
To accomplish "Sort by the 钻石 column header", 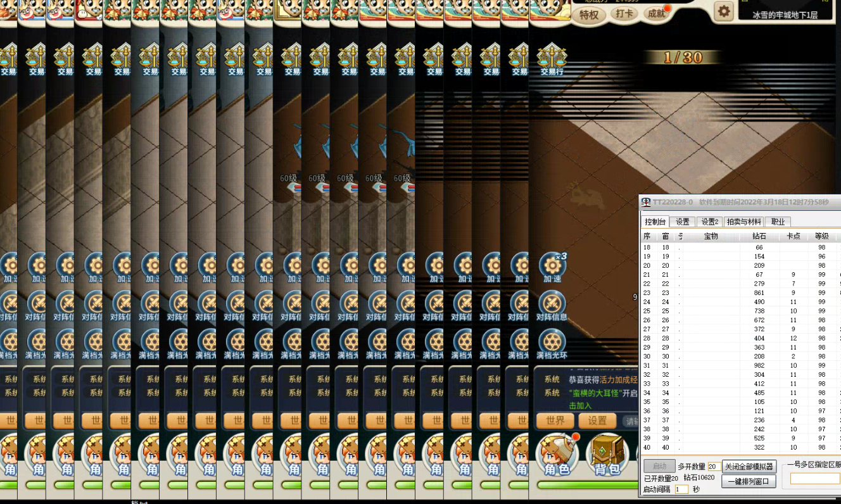I will 759,236.
